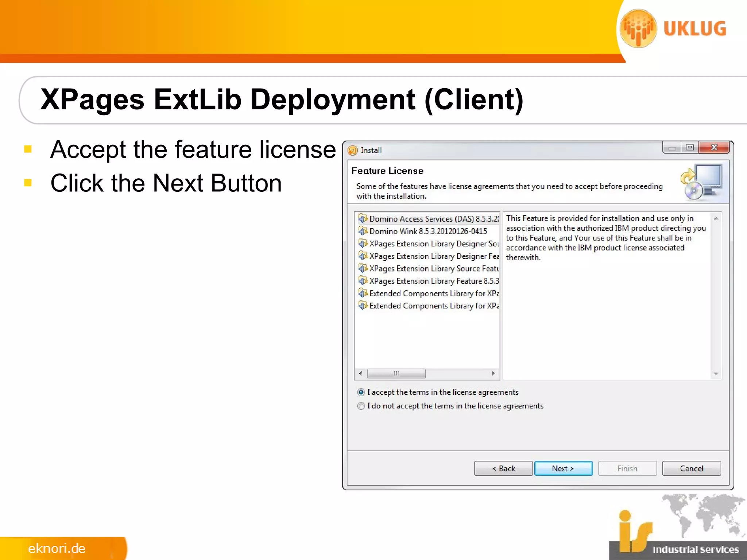The image size is (747, 560).
Task: Click the install wizard computer graphic
Action: tap(701, 182)
